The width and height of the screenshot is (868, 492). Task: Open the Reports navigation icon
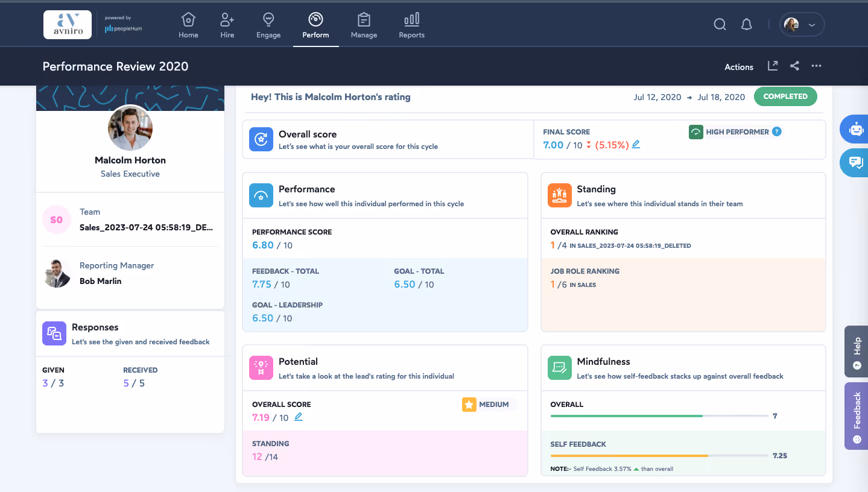(x=411, y=20)
